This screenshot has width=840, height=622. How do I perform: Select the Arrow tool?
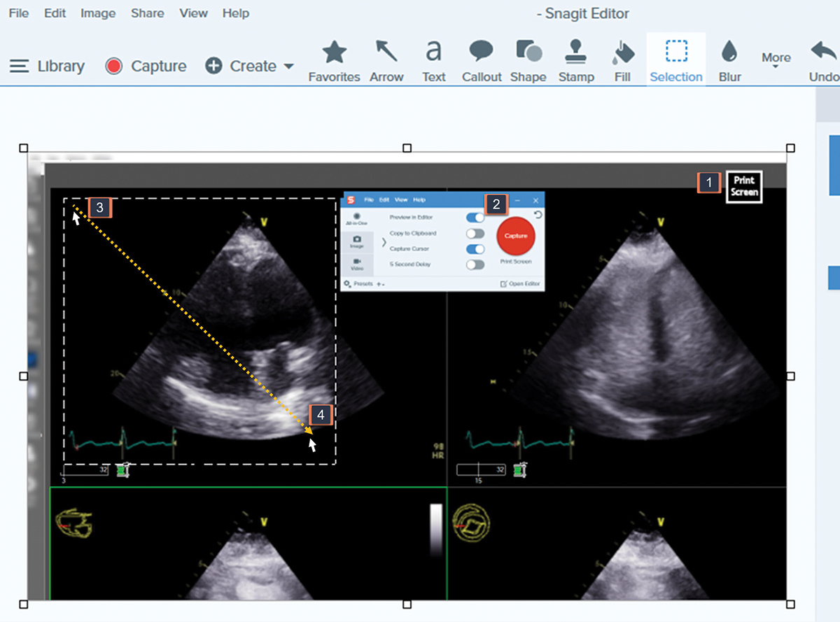pyautogui.click(x=386, y=59)
